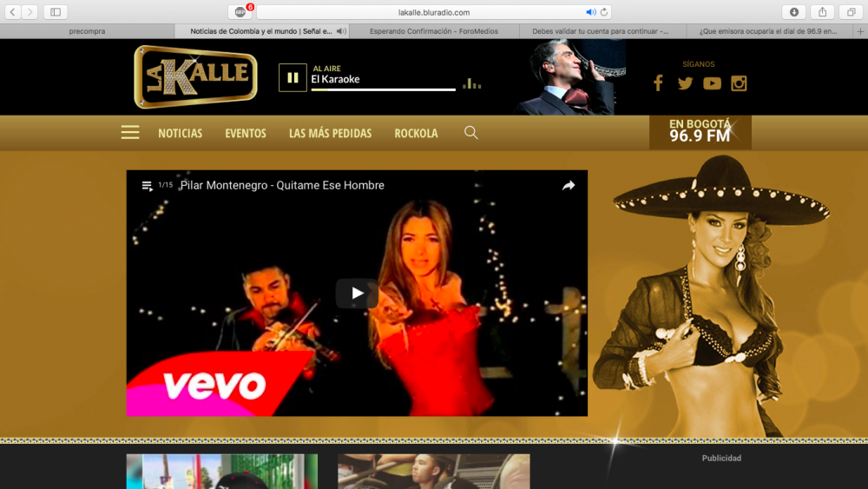Play the Quitame Ese Hombre video
The width and height of the screenshot is (868, 489).
(x=357, y=294)
